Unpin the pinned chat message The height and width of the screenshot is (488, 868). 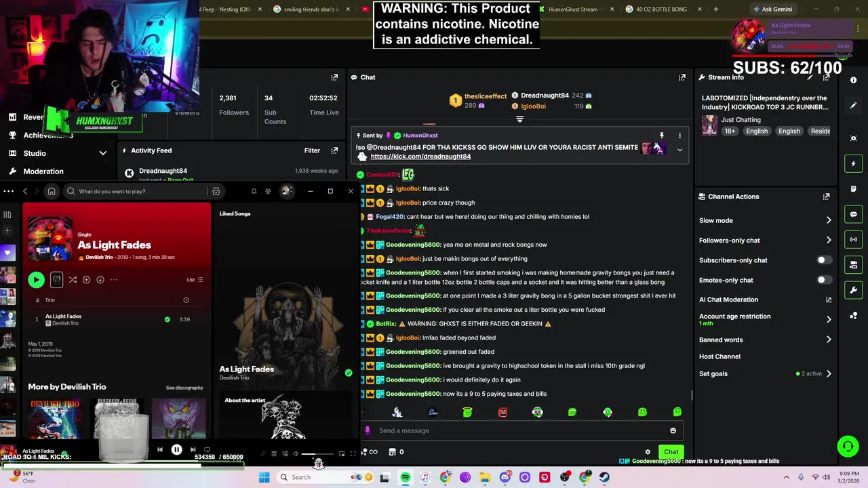662,136
